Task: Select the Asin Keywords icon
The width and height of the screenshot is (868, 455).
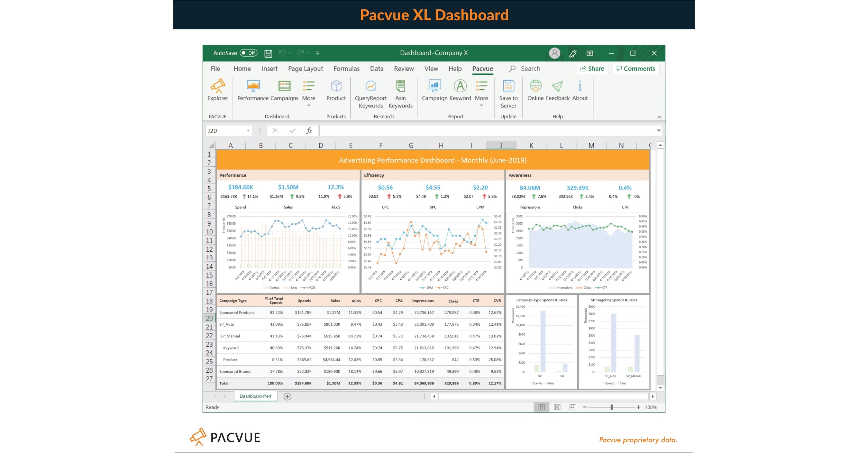Action: (x=401, y=87)
